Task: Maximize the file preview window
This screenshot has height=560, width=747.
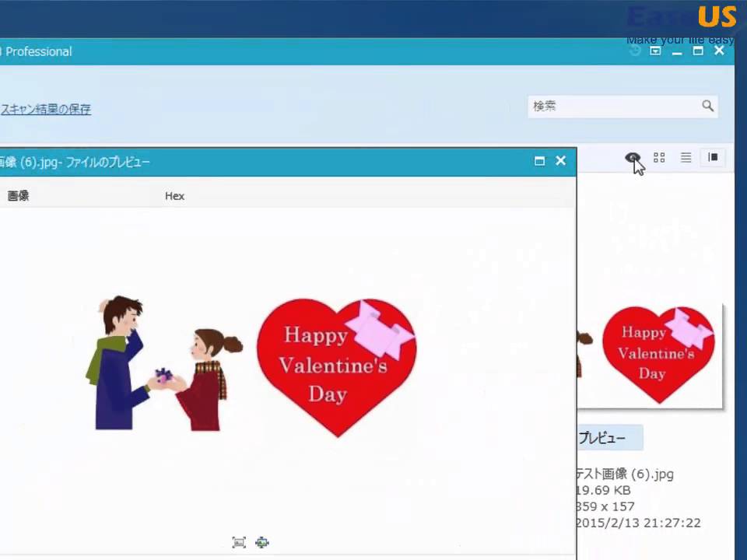Action: (x=539, y=161)
